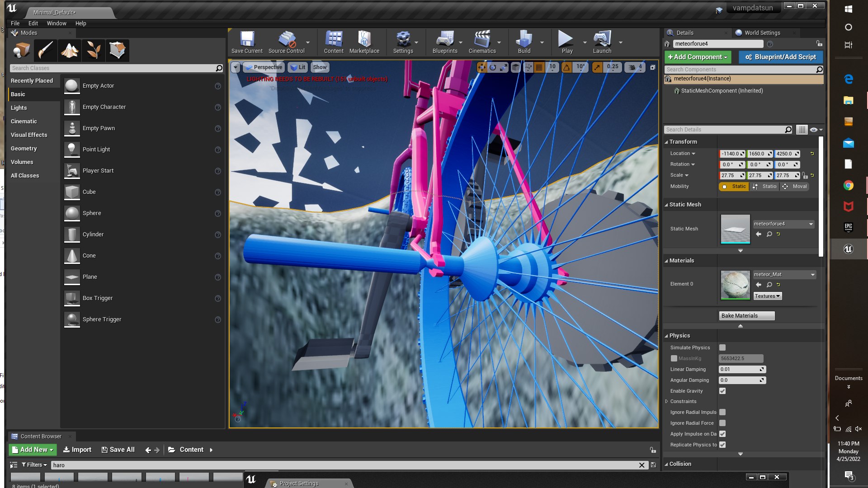Open the Window menu

[57, 23]
